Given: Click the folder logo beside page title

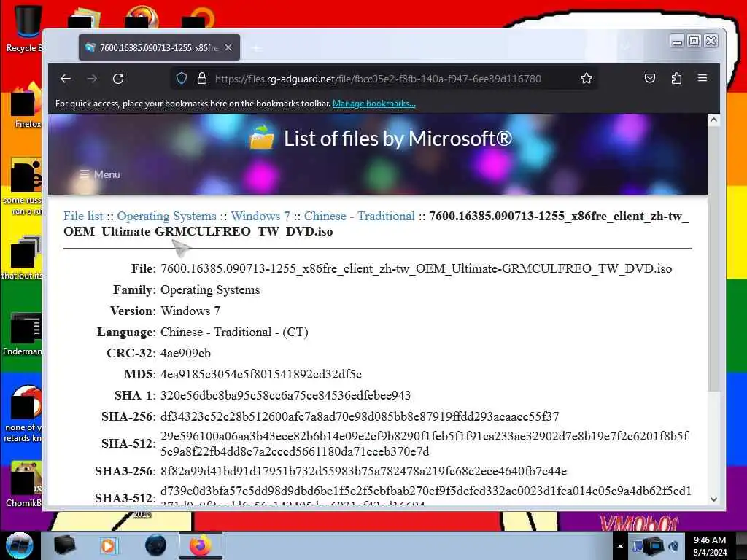Looking at the screenshot, I should (262, 138).
